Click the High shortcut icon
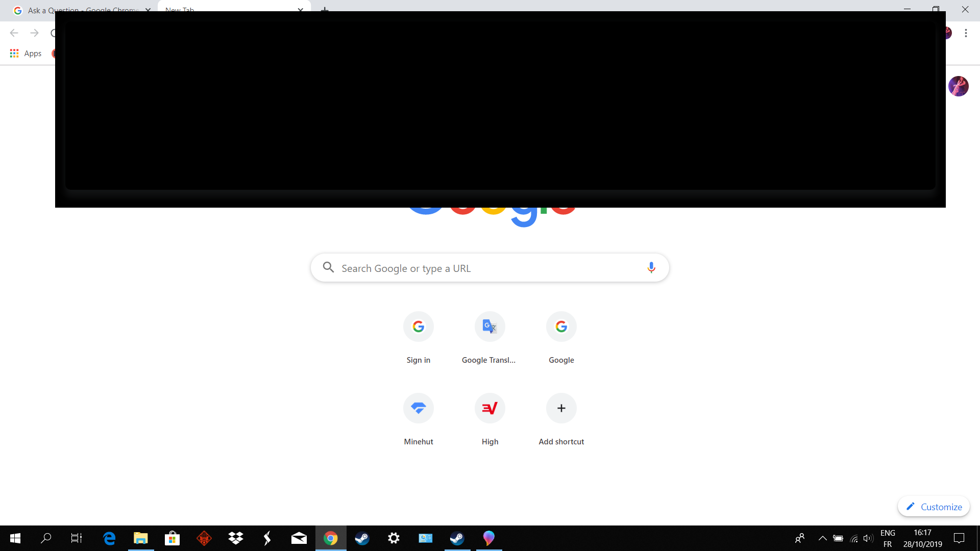 490,408
